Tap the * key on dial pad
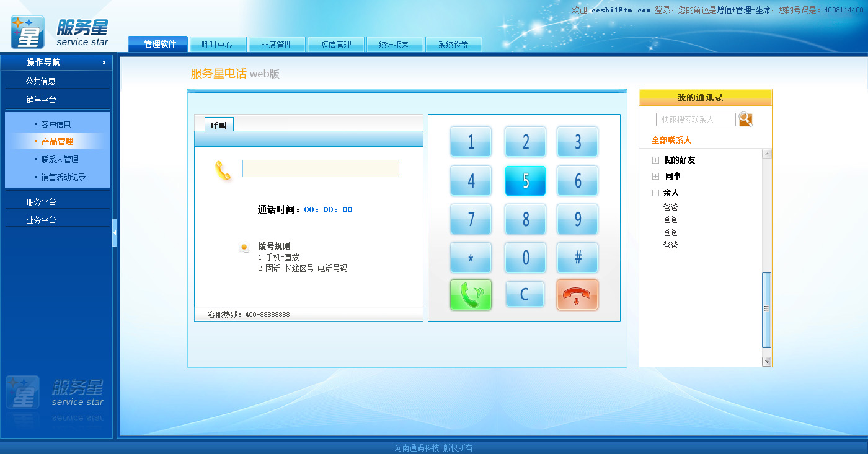This screenshot has width=868, height=454. 471,257
